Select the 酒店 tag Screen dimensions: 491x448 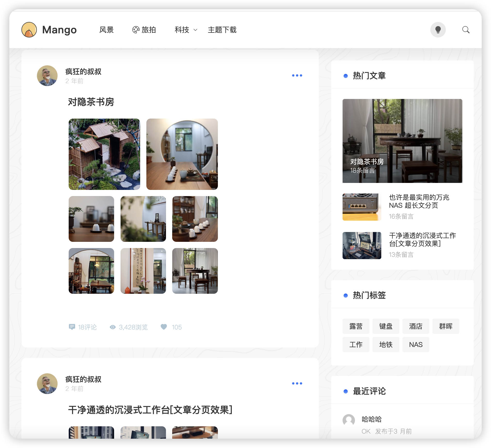click(x=416, y=326)
